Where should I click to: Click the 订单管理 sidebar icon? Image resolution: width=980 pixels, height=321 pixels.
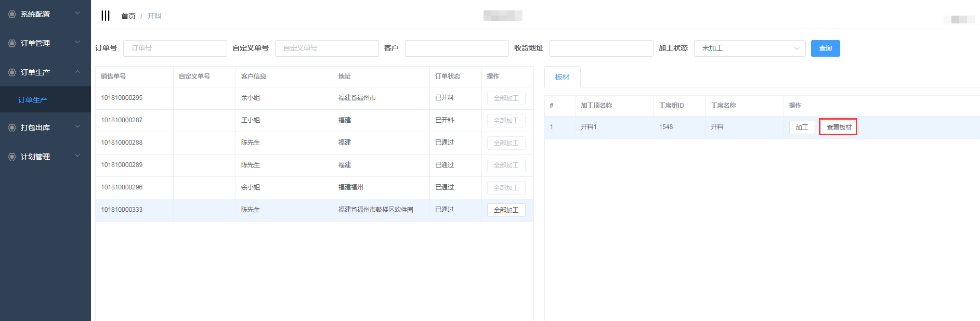click(12, 43)
